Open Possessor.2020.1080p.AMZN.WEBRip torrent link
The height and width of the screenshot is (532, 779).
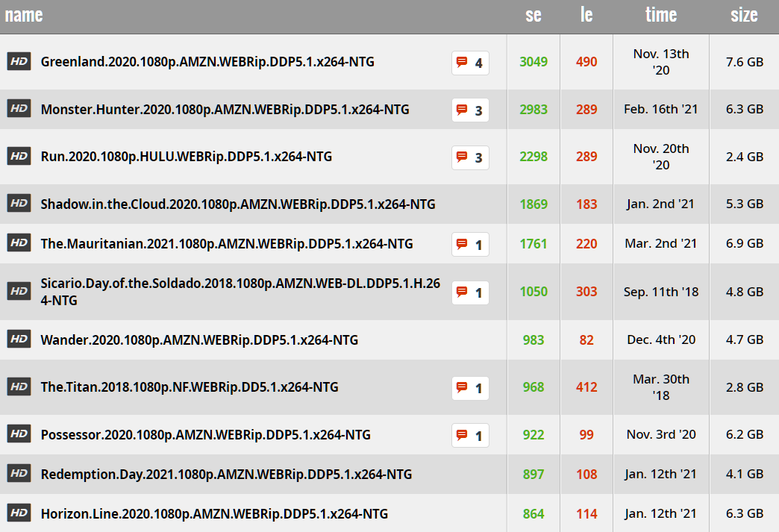[206, 435]
